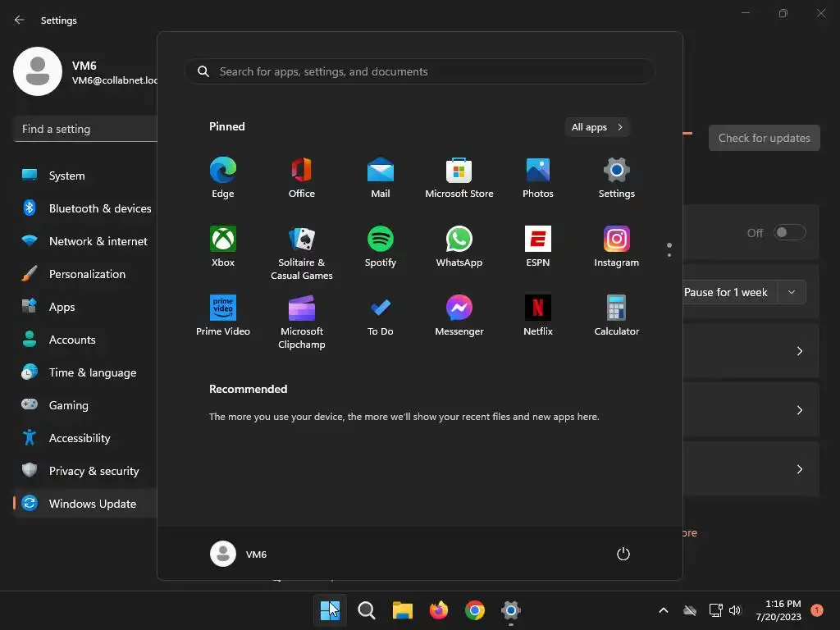Go to Network & internet settings

[85, 241]
